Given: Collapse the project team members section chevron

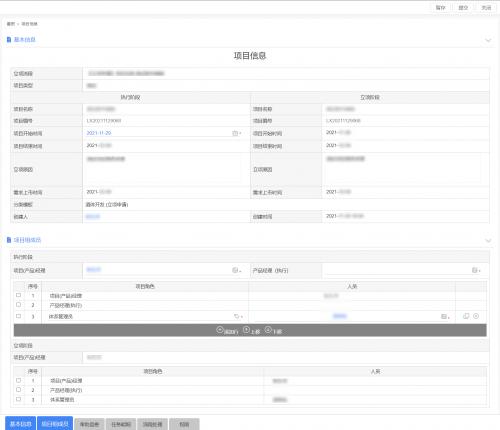Looking at the screenshot, I should click(488, 241).
